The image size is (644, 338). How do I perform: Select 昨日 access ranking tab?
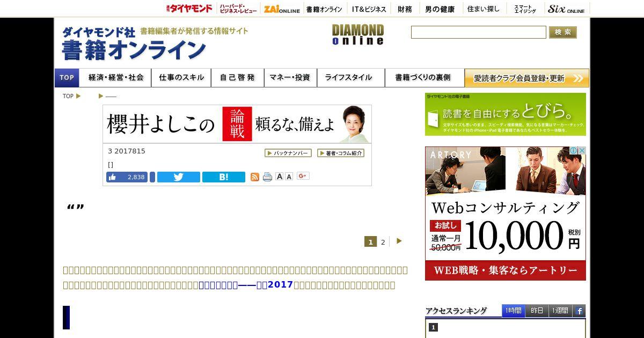click(537, 311)
